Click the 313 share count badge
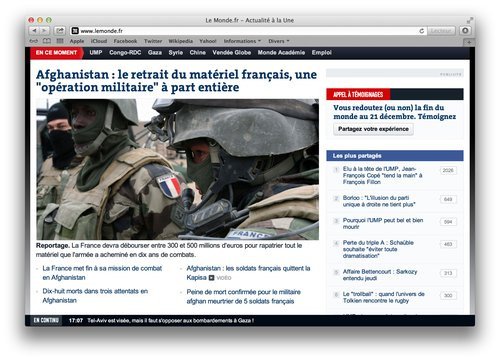This screenshot has height=361, width=500. coord(448,273)
